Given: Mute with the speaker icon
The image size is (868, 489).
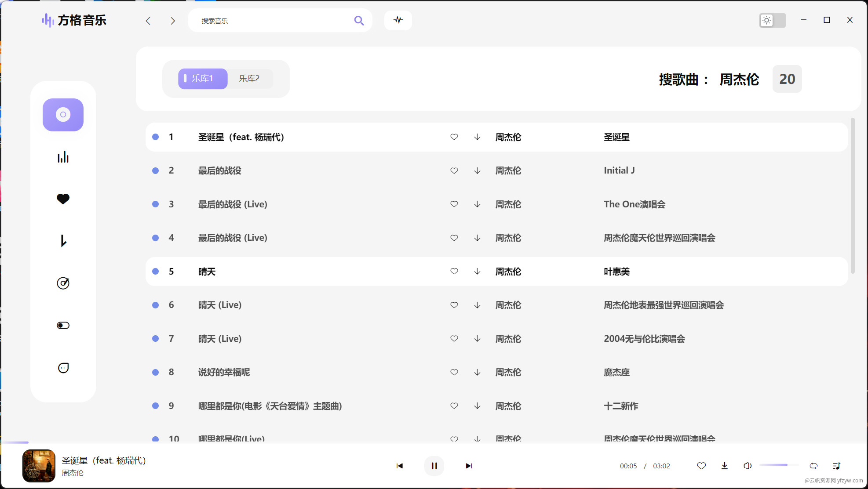Looking at the screenshot, I should tap(748, 466).
